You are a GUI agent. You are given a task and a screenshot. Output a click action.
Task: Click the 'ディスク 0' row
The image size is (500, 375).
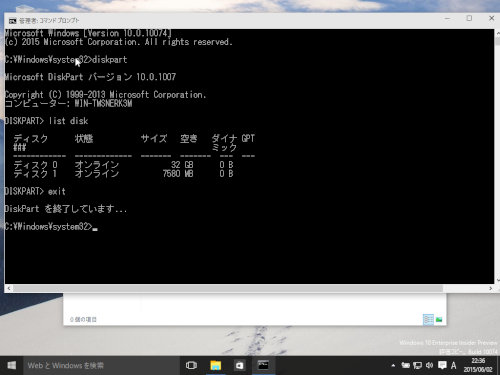123,165
